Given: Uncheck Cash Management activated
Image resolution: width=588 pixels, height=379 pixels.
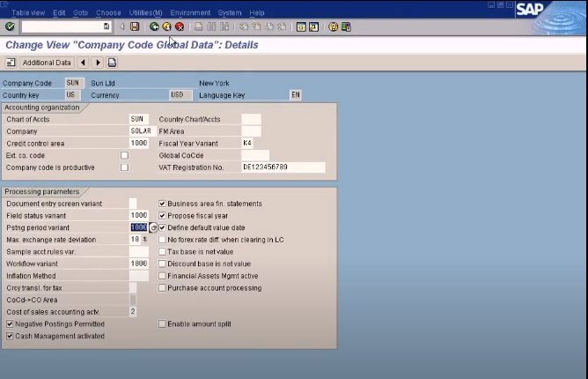Looking at the screenshot, I should pyautogui.click(x=10, y=336).
